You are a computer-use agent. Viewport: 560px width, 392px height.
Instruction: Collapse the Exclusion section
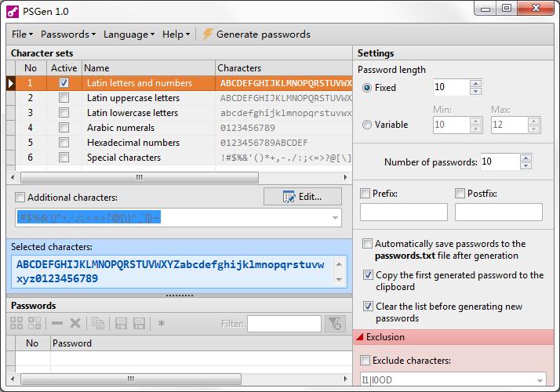click(x=361, y=337)
